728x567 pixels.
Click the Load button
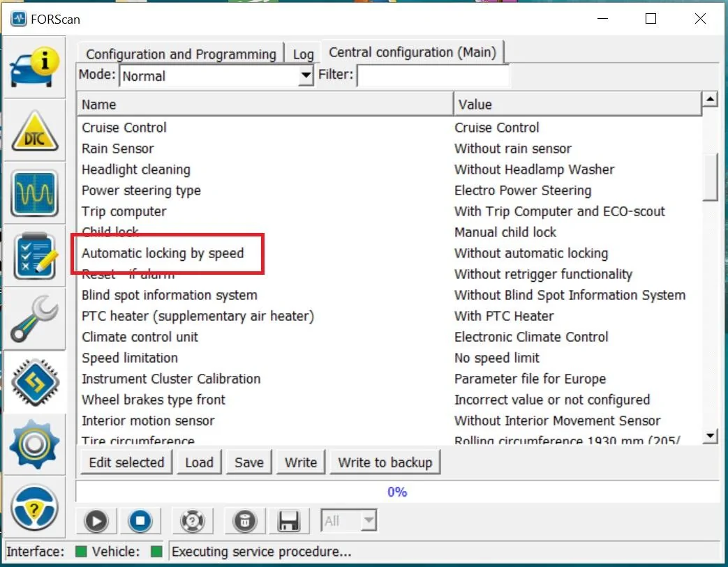click(199, 462)
